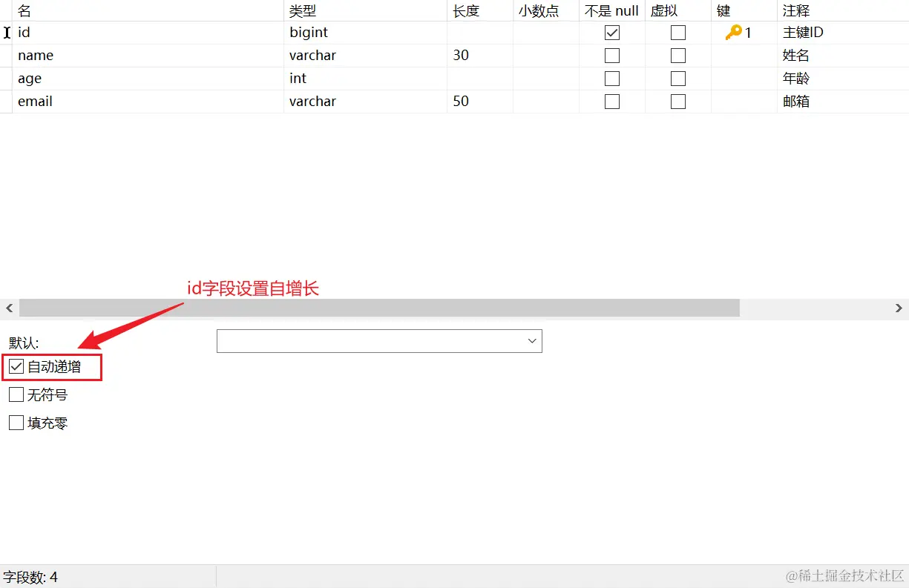Toggle 虚拟 checkbox for the email field

678,102
